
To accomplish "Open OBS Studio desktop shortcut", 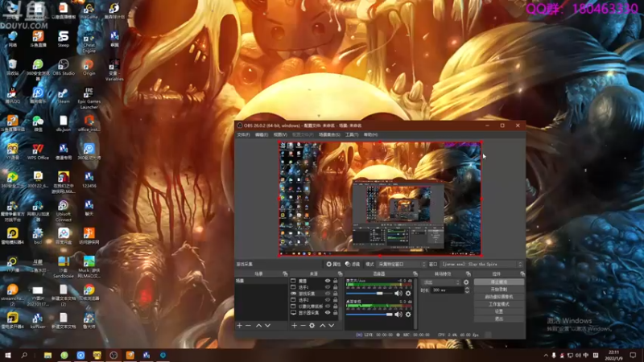I will coord(64,68).
